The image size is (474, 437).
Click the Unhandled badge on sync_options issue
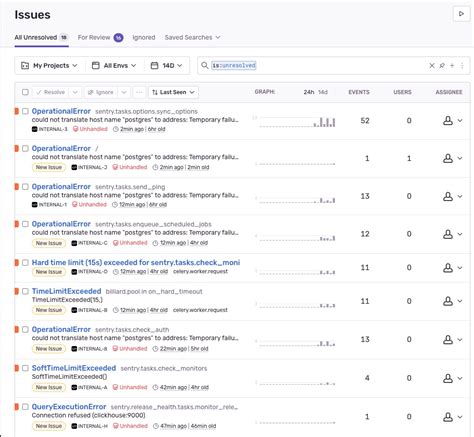click(90, 129)
